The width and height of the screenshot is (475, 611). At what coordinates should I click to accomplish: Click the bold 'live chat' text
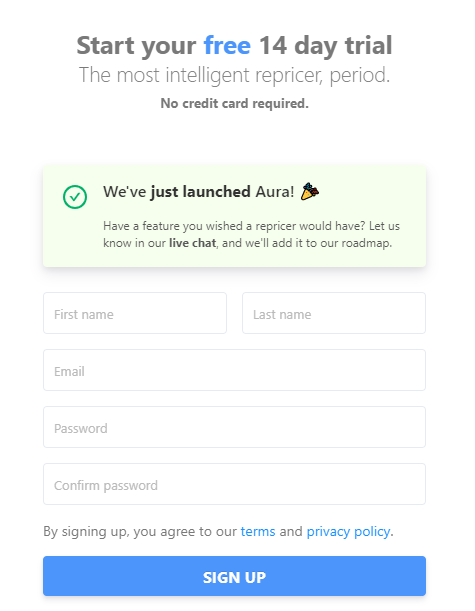click(192, 243)
